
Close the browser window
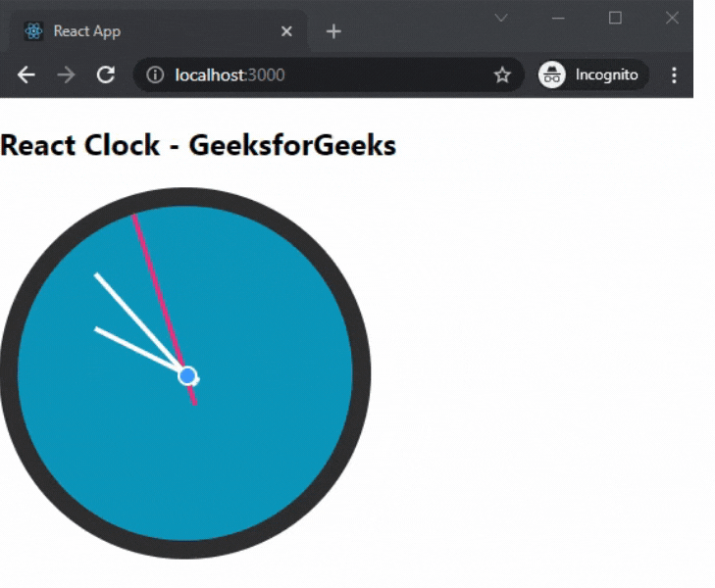672,18
